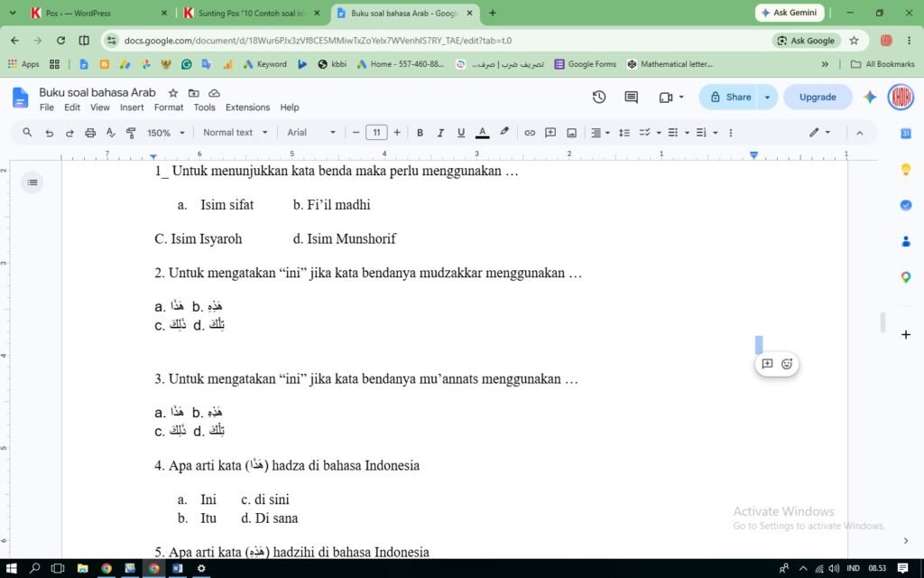This screenshot has height=578, width=924.
Task: Show the document outline icon
Action: tap(32, 182)
